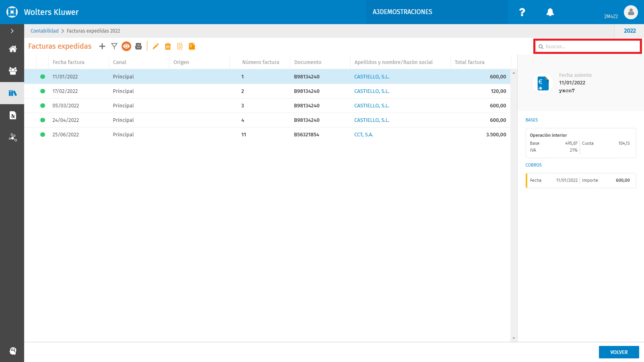Open notifications bell
This screenshot has height=362, width=644.
(550, 12)
